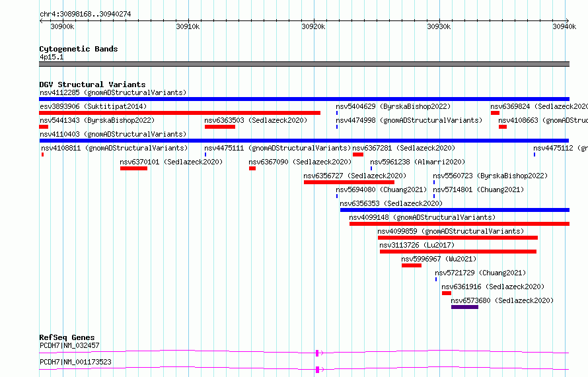This screenshot has width=588, height=377.
Task: Click the 30900k ruler label
Action: [62, 26]
